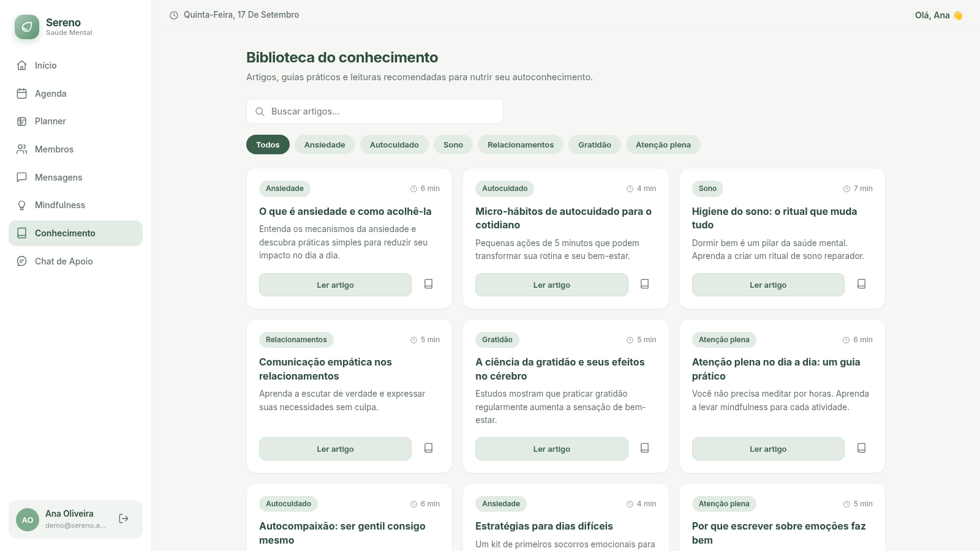This screenshot has height=551, width=980.
Task: Click the Relacionamentos tag on Comunicação empática card
Action: click(296, 340)
